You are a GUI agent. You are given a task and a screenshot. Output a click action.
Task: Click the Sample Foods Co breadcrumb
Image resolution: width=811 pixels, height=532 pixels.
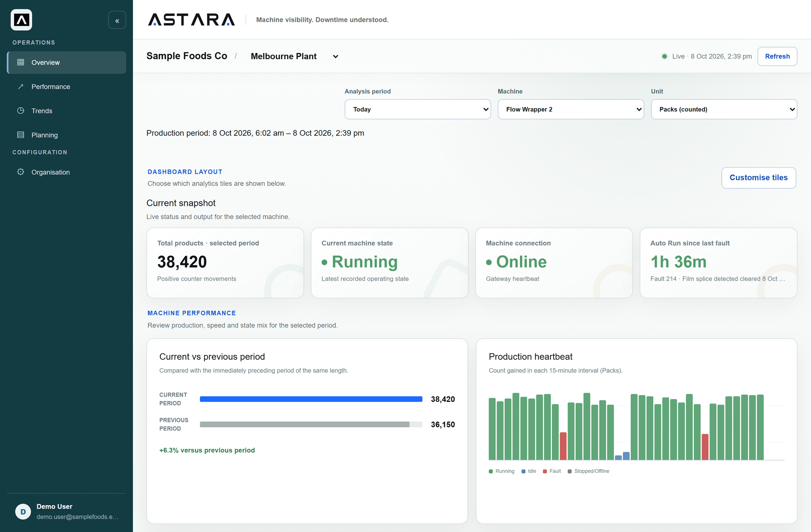tap(187, 56)
